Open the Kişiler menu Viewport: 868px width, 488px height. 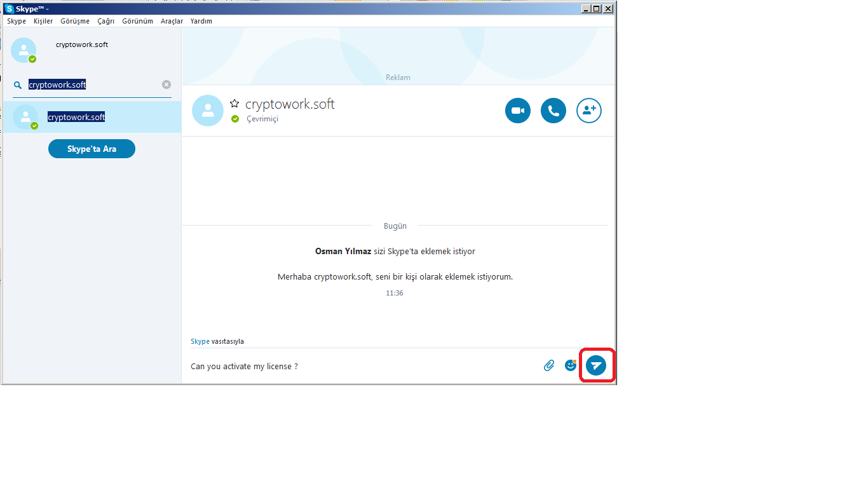tap(43, 21)
